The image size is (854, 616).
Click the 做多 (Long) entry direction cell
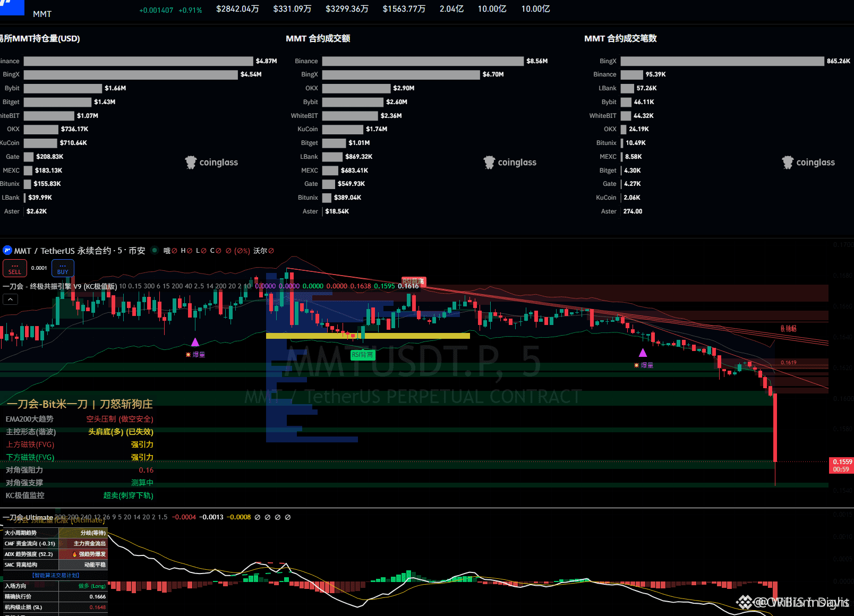(83, 586)
